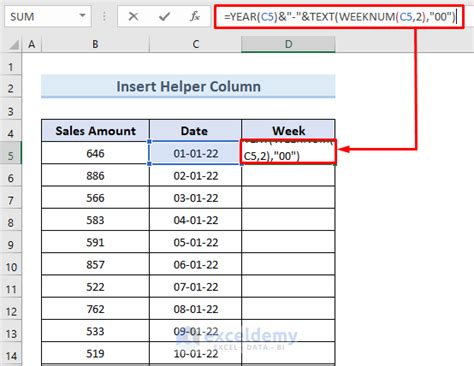474x366 pixels.
Task: Select the Date header cell
Action: (196, 131)
